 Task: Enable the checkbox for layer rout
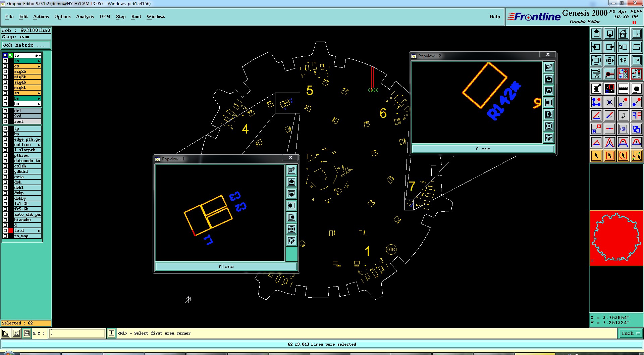click(5, 121)
